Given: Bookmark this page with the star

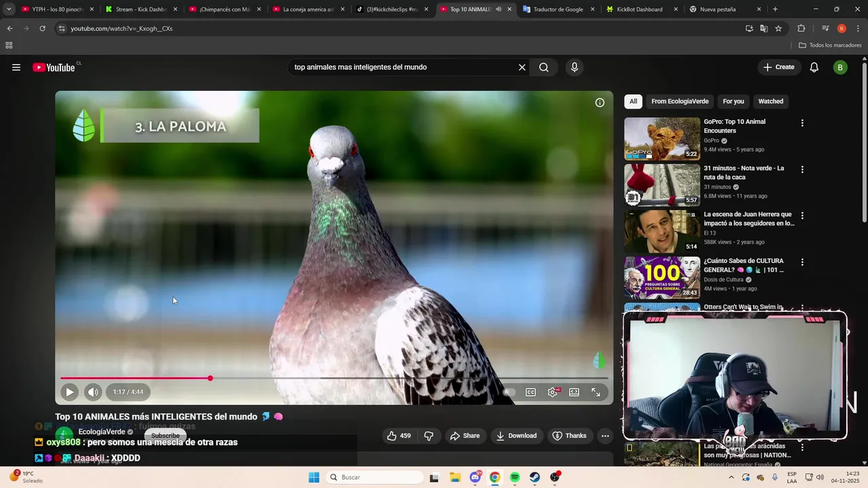Looking at the screenshot, I should [778, 28].
